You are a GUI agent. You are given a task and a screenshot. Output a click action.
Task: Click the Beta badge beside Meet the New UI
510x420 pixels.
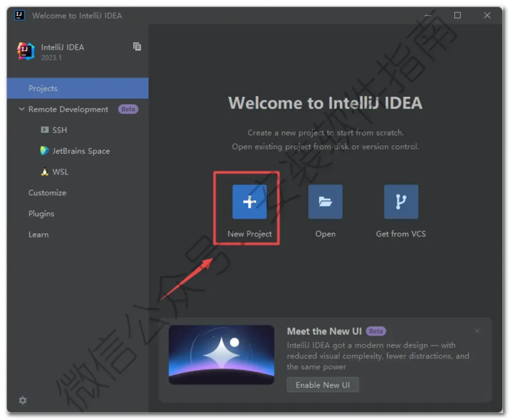click(x=376, y=331)
